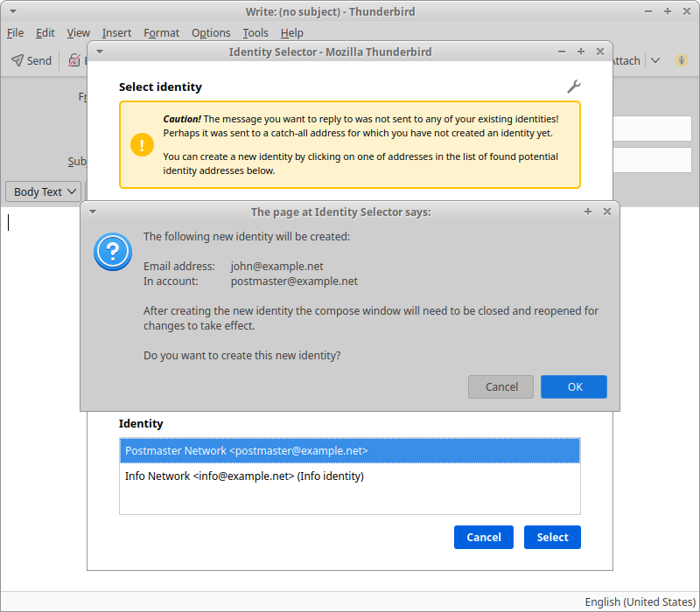Image resolution: width=700 pixels, height=612 pixels.
Task: Open the wrench settings icon
Action: click(x=574, y=87)
